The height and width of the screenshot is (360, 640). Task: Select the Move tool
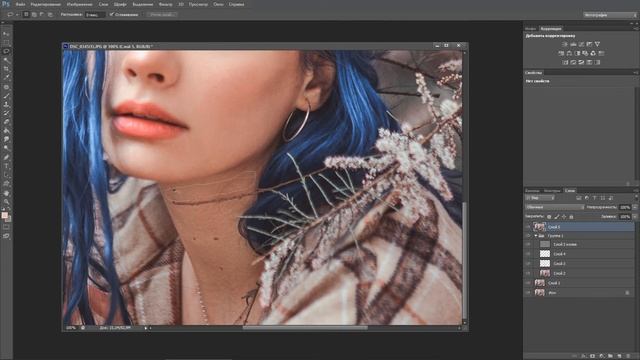click(6, 34)
